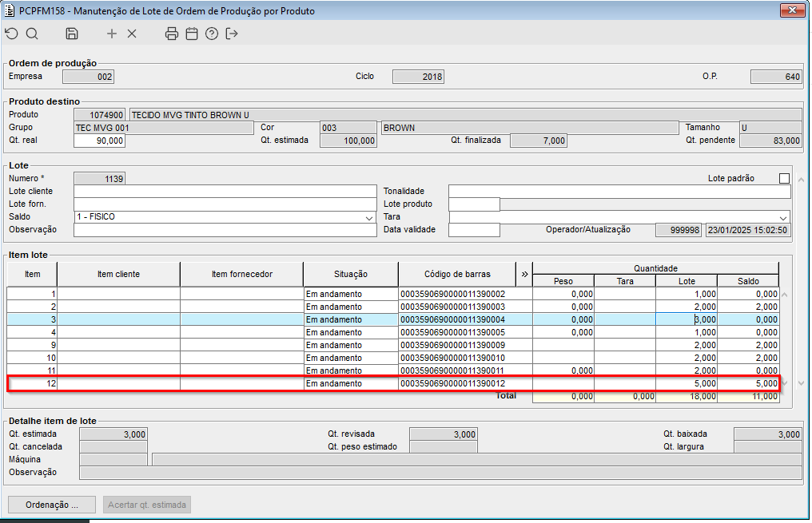Expand hidden columns with the » header button

524,274
